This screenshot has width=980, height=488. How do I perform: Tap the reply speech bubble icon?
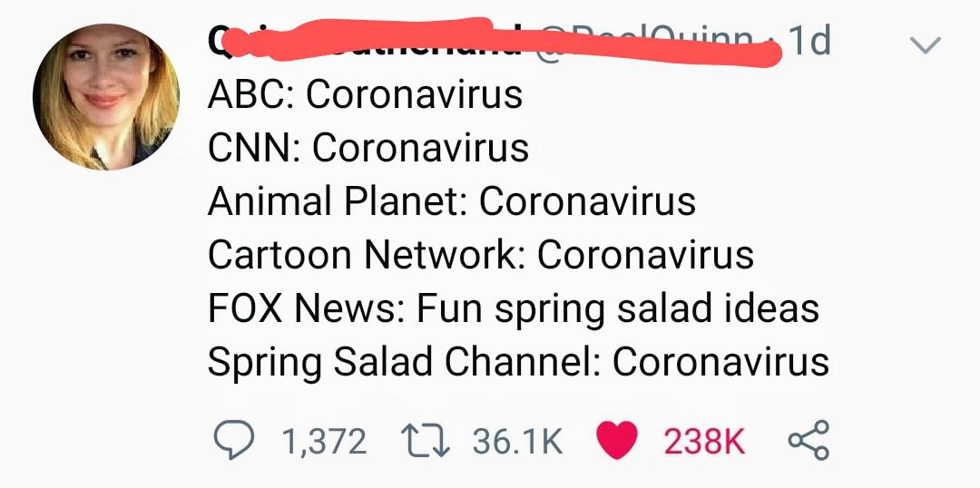235,441
